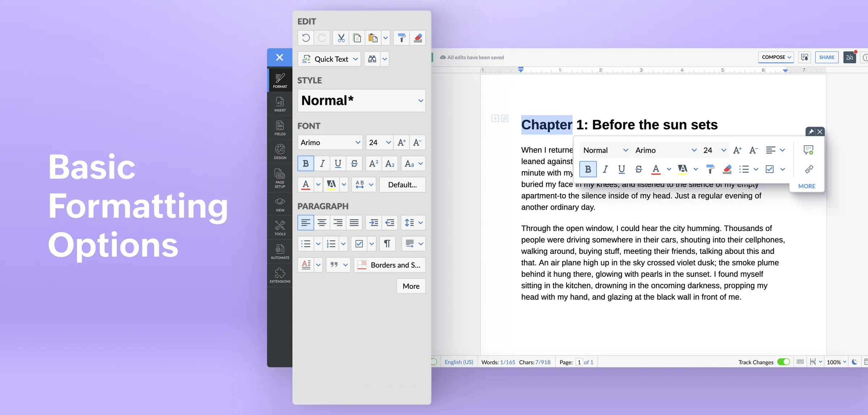Open the font size dropdown set to 24
Screen dimensions: 868x415
point(379,142)
